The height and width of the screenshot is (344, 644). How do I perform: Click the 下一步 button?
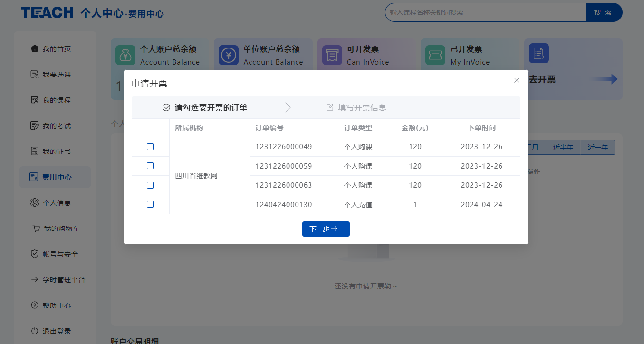coord(326,229)
